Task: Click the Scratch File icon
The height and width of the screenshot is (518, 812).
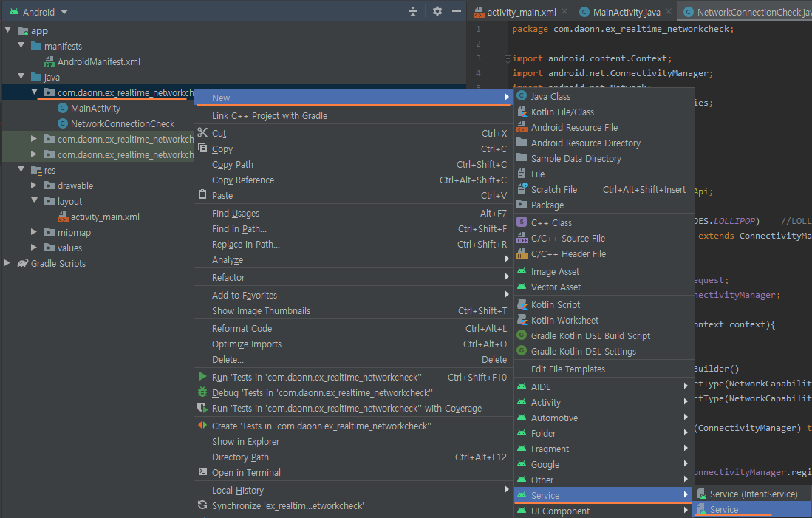Action: tap(522, 189)
